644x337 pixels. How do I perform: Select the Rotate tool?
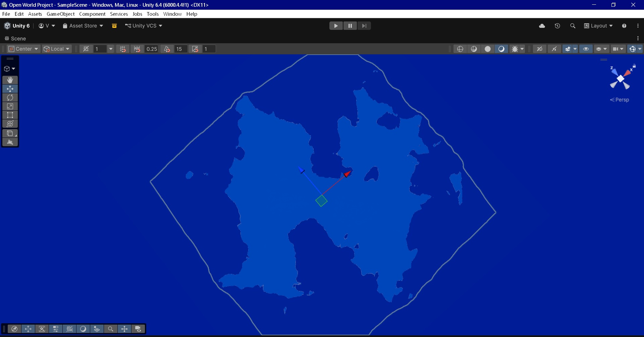[x=10, y=98]
